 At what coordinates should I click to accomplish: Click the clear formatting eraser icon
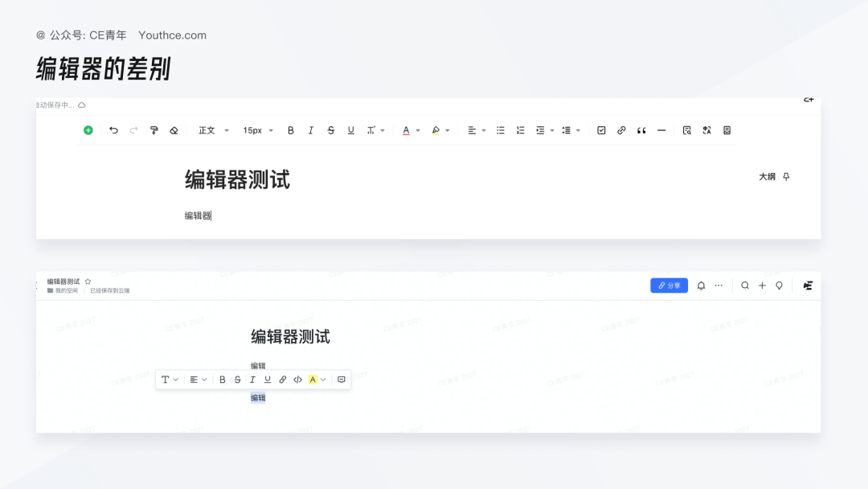click(174, 129)
